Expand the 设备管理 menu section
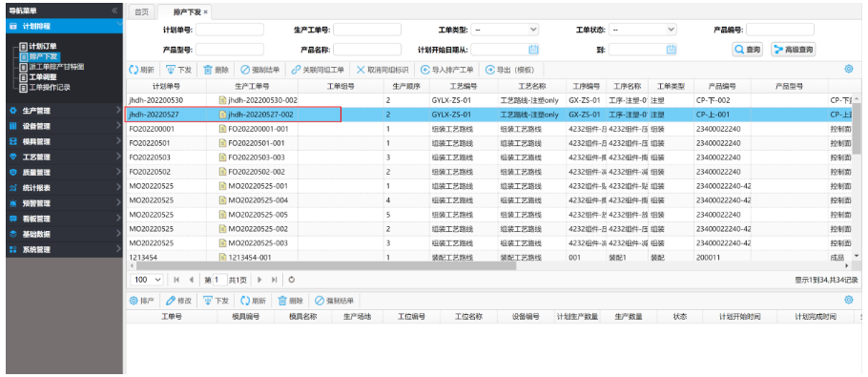Image resolution: width=868 pixels, height=377 pixels. (x=64, y=126)
